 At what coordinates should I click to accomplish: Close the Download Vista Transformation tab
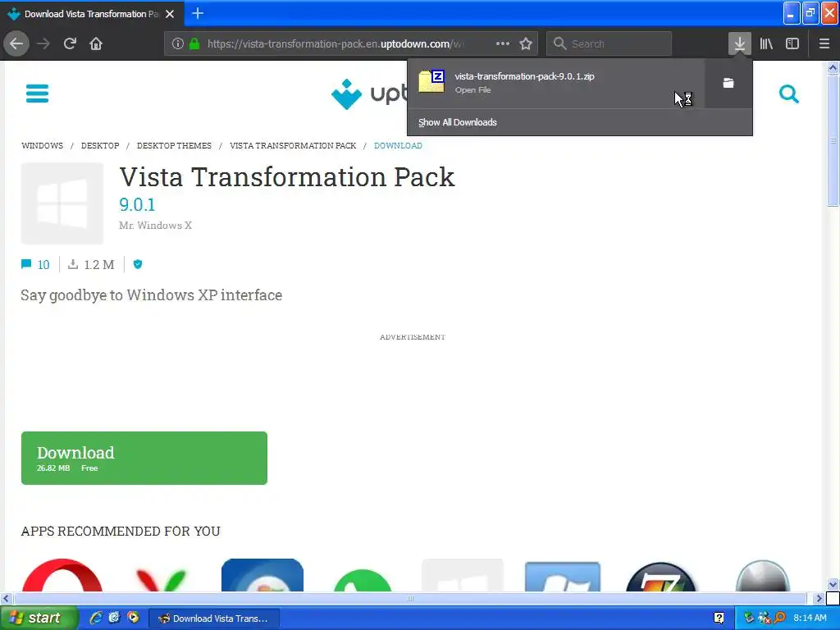(170, 14)
